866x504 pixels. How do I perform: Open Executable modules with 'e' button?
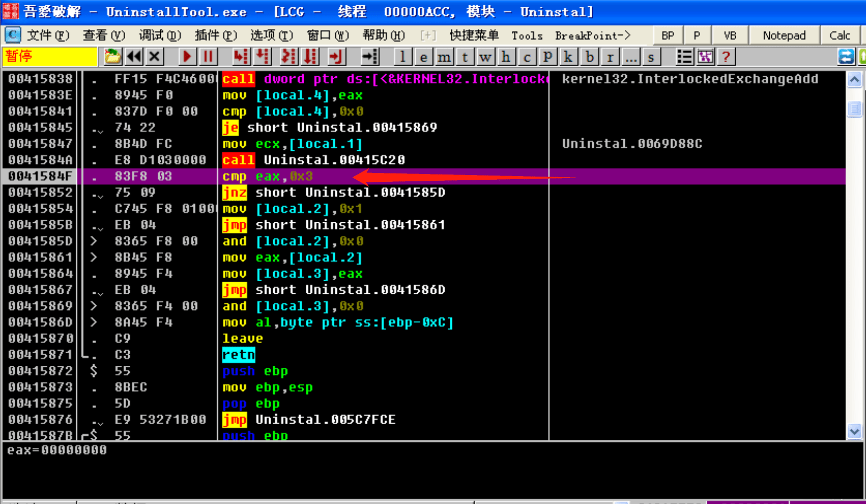click(x=424, y=56)
